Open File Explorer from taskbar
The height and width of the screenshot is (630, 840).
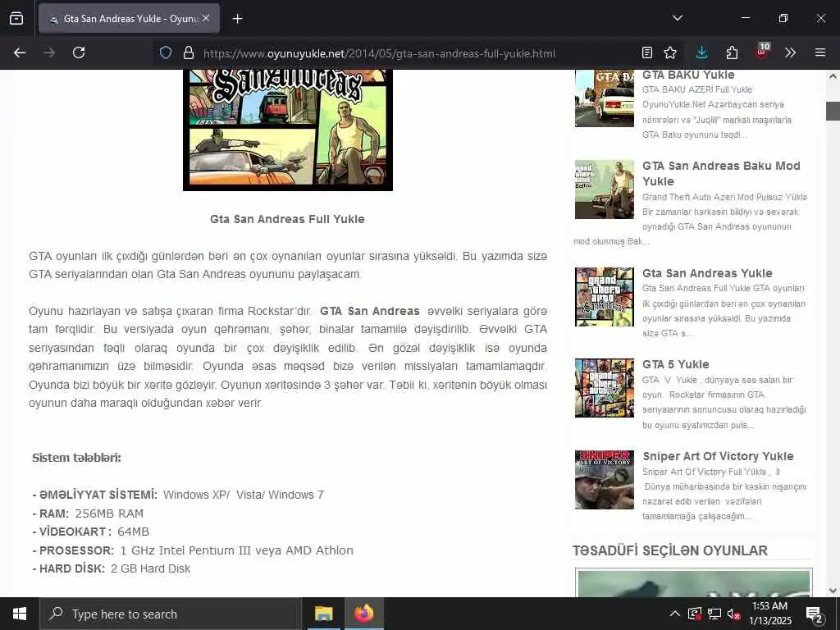click(323, 614)
